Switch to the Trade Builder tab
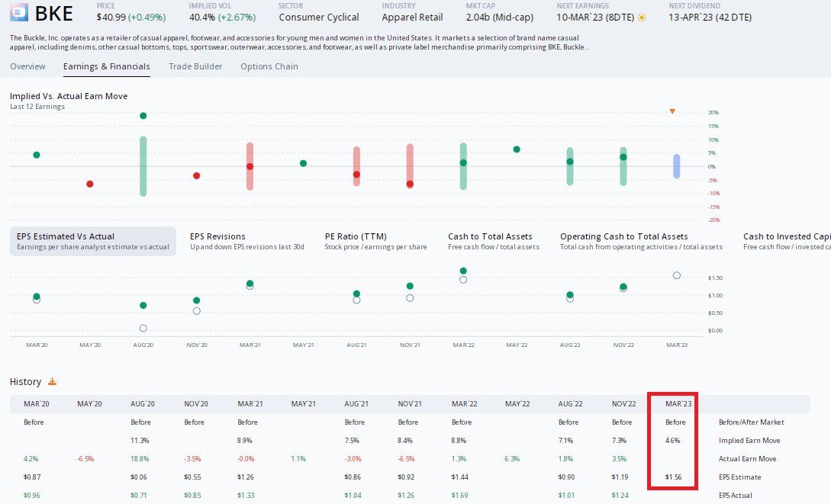831x504 pixels. (x=195, y=66)
